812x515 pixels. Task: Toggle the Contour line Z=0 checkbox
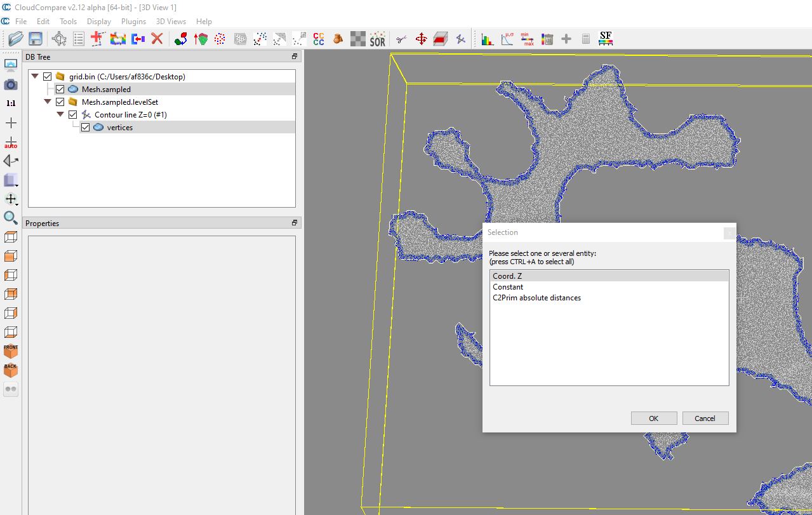pyautogui.click(x=72, y=115)
